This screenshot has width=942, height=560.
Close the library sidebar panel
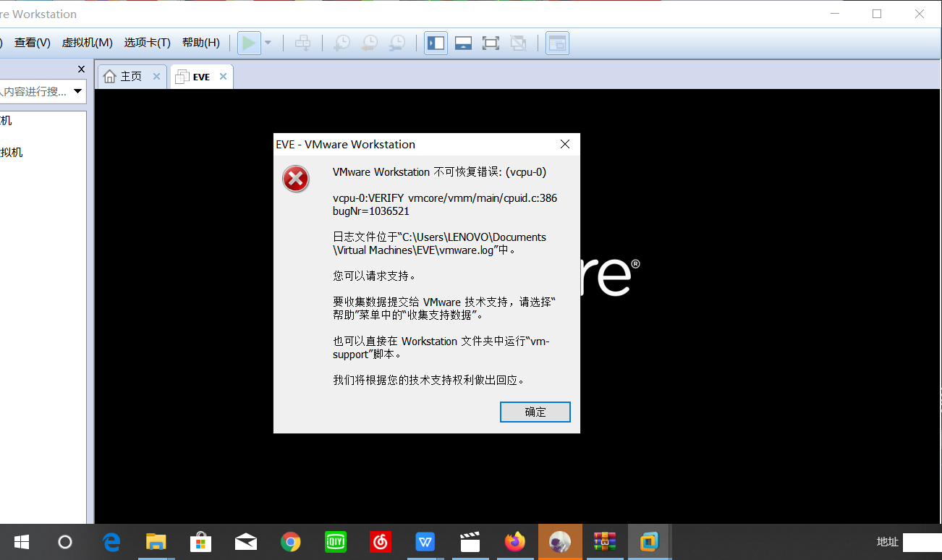[81, 69]
